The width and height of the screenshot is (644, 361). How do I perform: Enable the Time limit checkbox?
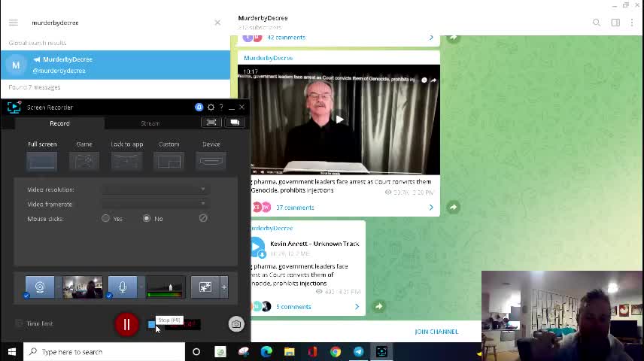tap(19, 323)
